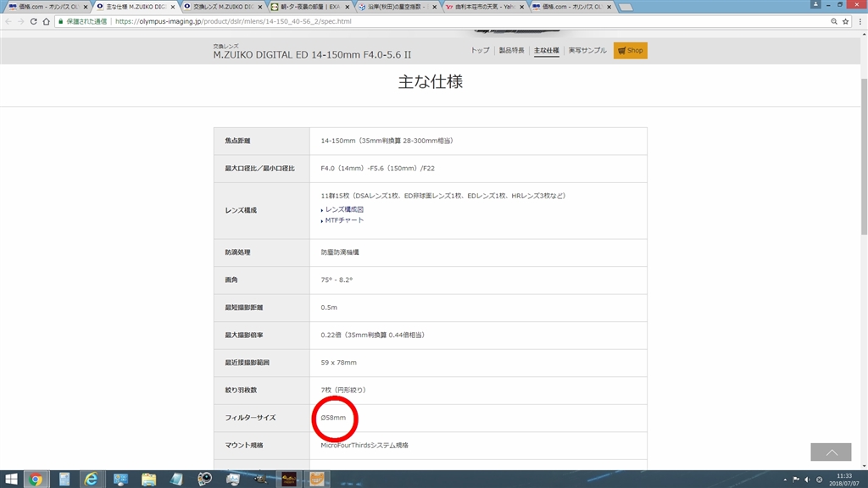The image size is (868, 488).
Task: Switch to 朝・夕・夜景の部屋 tab
Action: (309, 7)
